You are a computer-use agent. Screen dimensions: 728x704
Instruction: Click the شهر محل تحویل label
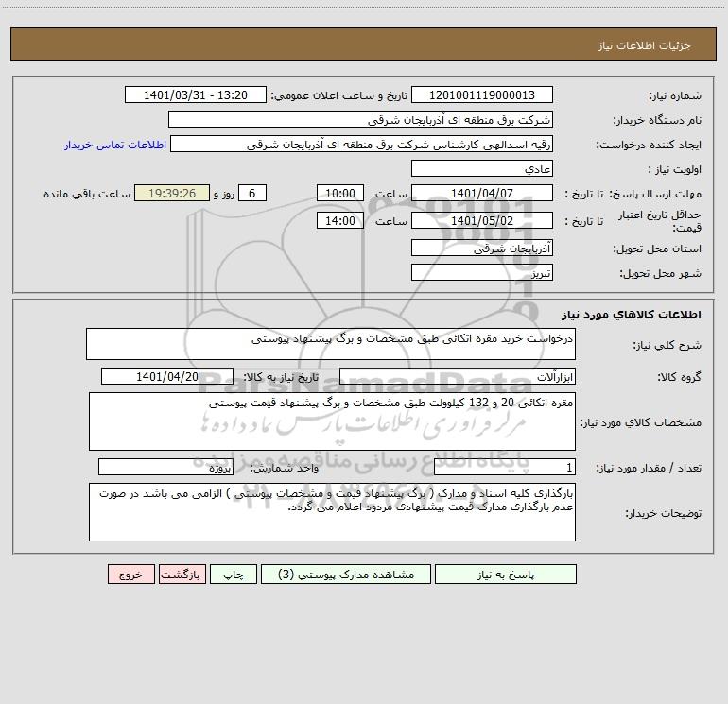661,273
